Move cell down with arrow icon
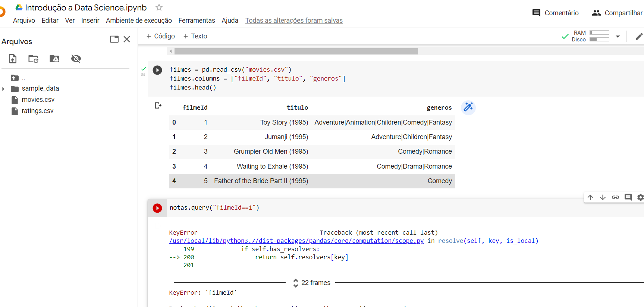The image size is (644, 307). [x=603, y=197]
